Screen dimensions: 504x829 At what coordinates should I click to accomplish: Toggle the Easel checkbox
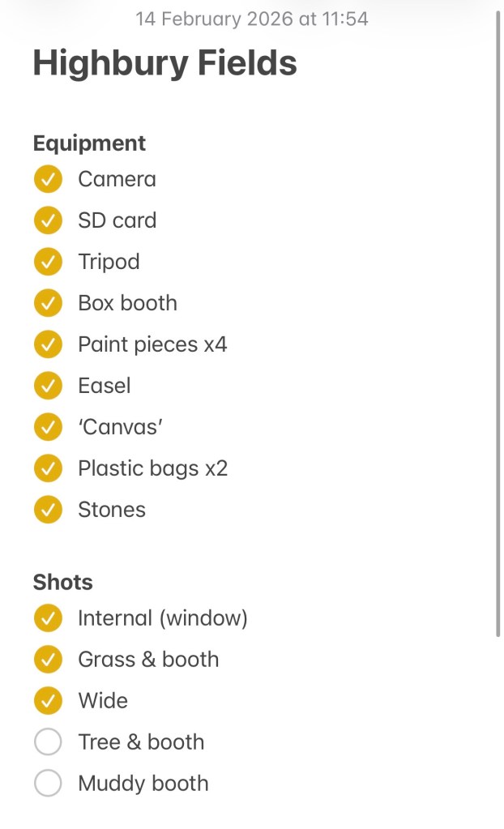48,386
